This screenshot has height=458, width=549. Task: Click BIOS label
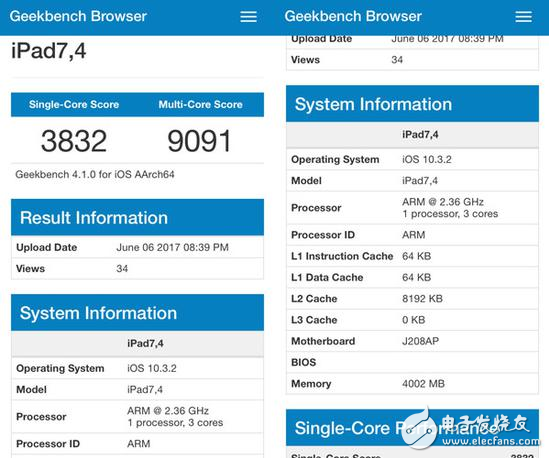(304, 362)
